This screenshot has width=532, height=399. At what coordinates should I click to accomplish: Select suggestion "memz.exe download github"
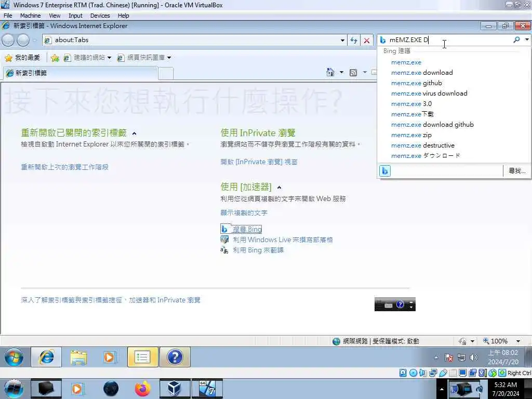point(432,125)
